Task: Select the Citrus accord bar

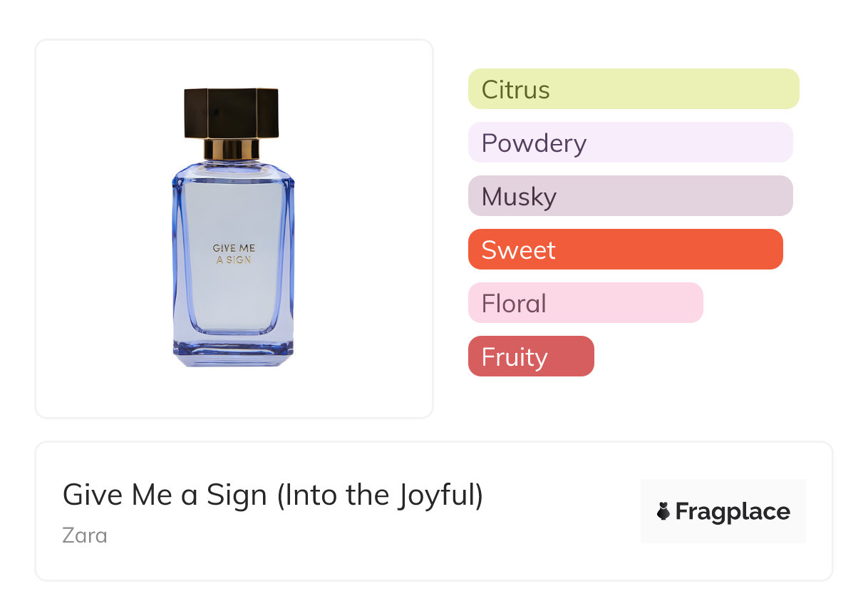Action: coord(633,89)
